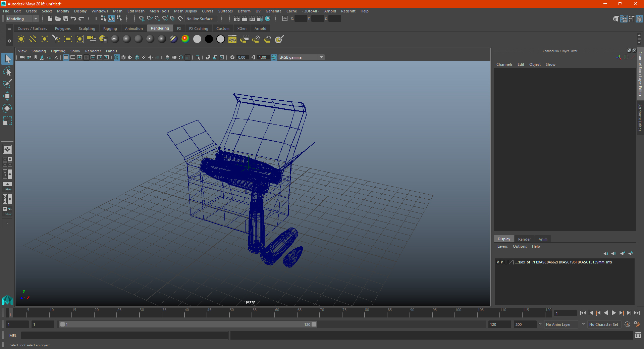Click the New Scene file icon
644x349 pixels.
pos(50,19)
